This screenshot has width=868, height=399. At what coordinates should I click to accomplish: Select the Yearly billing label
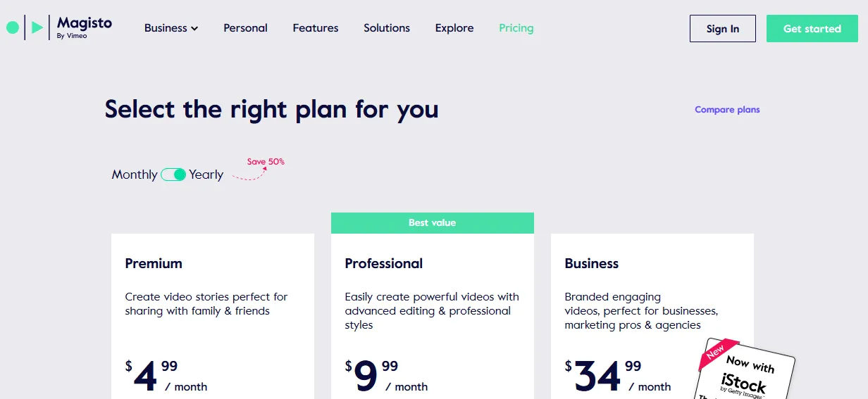[206, 175]
